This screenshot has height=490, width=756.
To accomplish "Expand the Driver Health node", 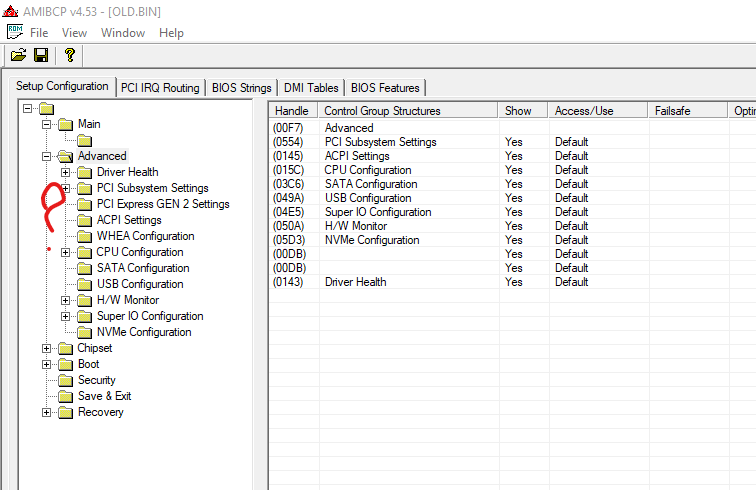I will 66,172.
